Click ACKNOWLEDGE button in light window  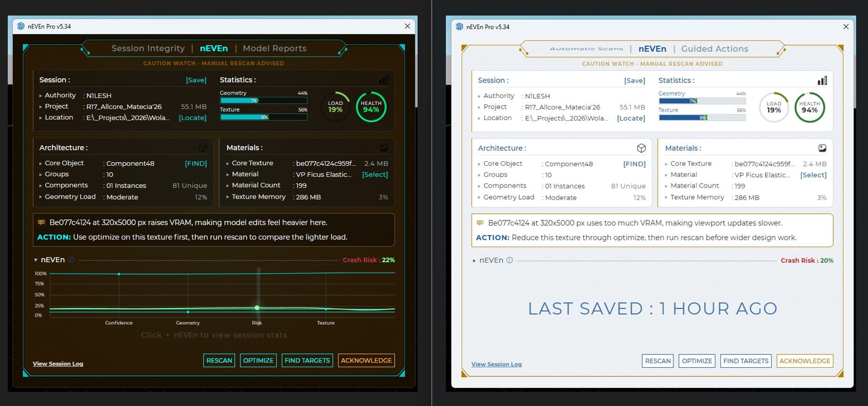805,361
